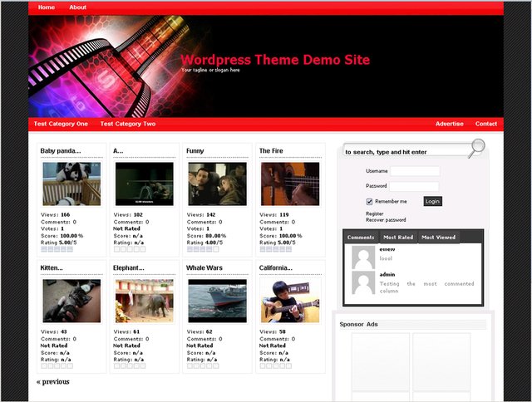Click the Funny video title
The height and width of the screenshot is (402, 532).
[x=195, y=151]
